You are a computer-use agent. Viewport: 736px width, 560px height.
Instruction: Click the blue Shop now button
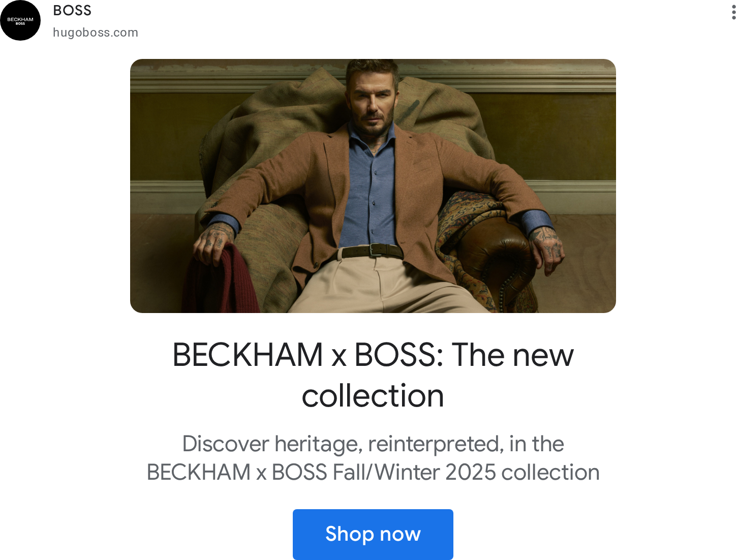pyautogui.click(x=373, y=534)
